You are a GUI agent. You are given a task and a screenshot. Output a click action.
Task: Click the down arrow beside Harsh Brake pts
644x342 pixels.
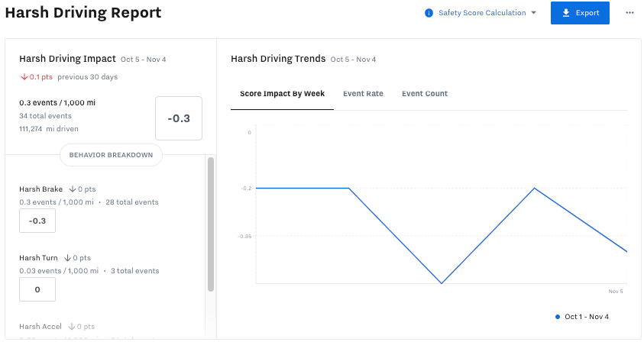coord(73,189)
